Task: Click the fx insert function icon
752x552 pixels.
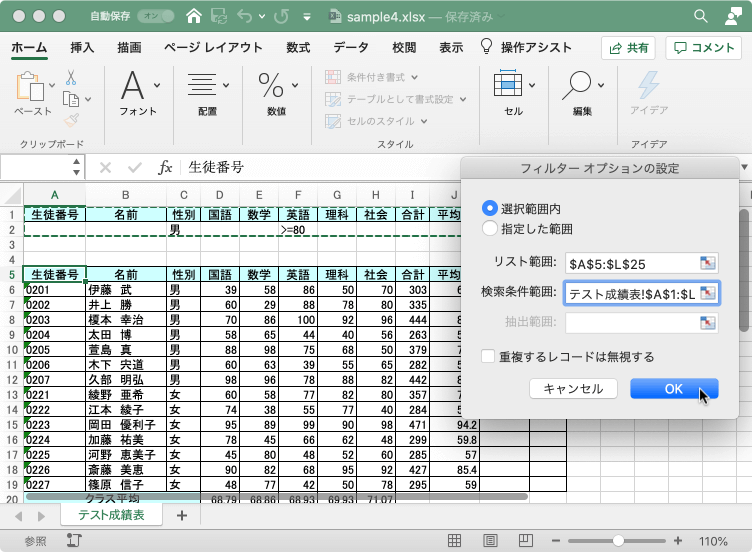Action: (165, 167)
